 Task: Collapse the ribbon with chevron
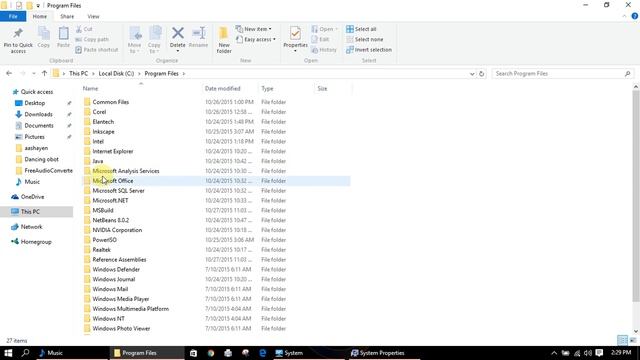pyautogui.click(x=624, y=16)
